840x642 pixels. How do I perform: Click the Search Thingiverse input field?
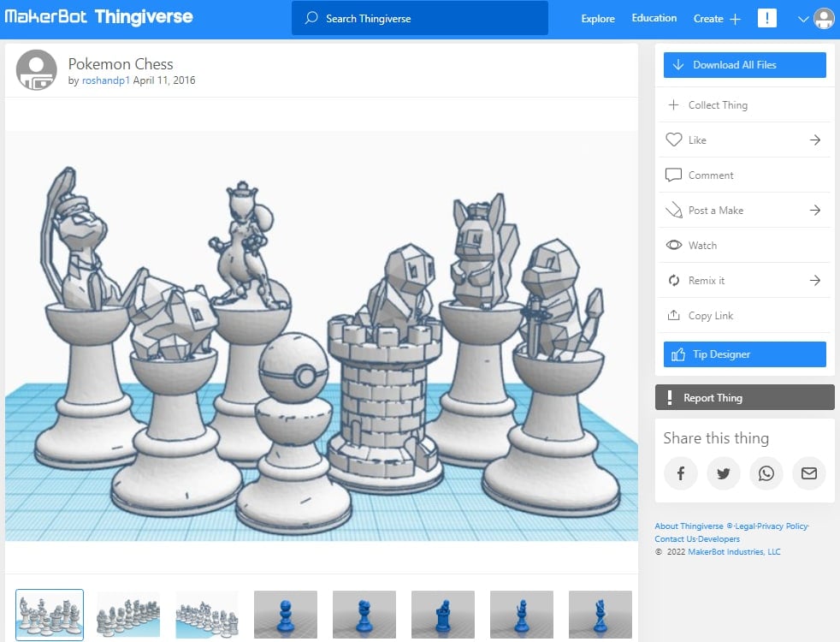419,18
